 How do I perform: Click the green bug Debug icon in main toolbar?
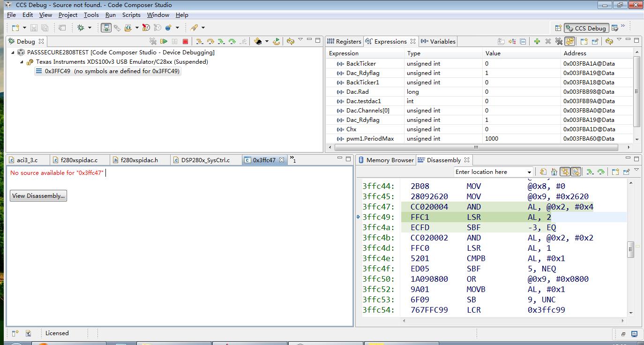pyautogui.click(x=81, y=28)
